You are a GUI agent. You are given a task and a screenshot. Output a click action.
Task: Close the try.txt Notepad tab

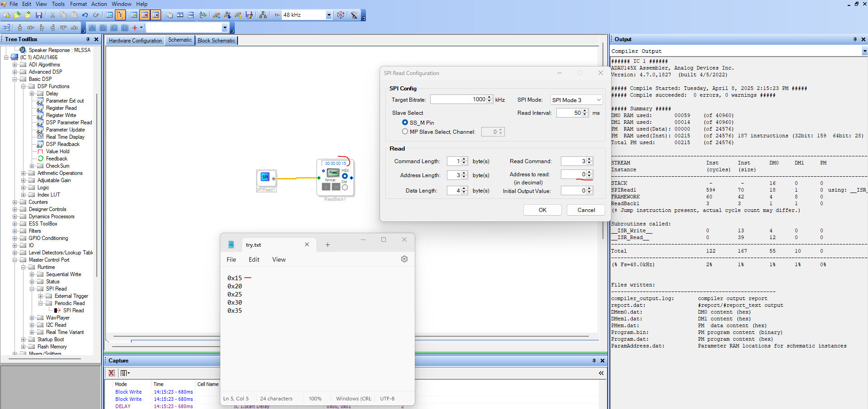coord(307,244)
